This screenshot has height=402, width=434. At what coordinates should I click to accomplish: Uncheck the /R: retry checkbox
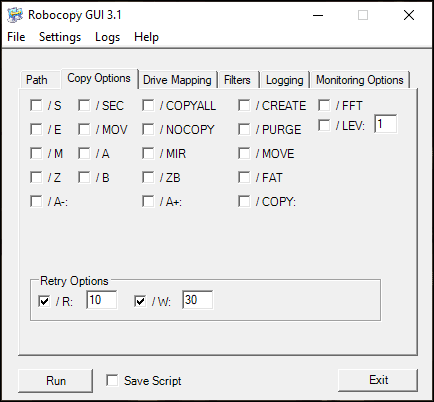[x=44, y=302]
